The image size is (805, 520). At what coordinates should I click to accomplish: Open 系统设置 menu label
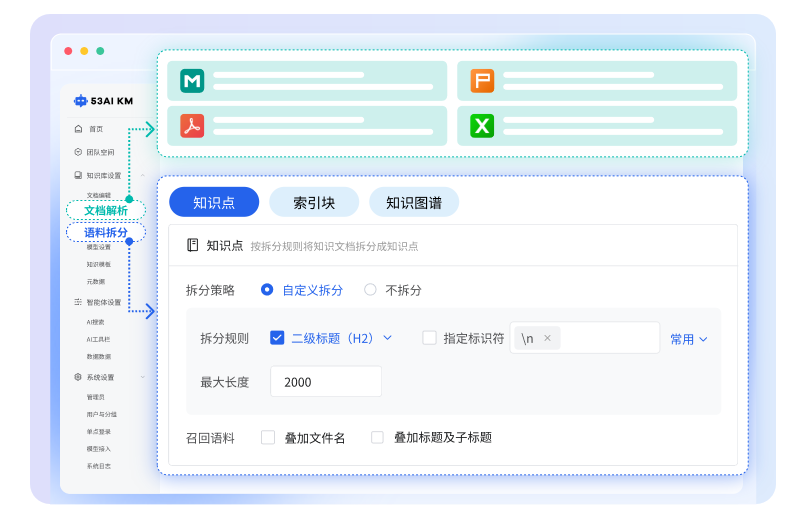click(x=100, y=377)
